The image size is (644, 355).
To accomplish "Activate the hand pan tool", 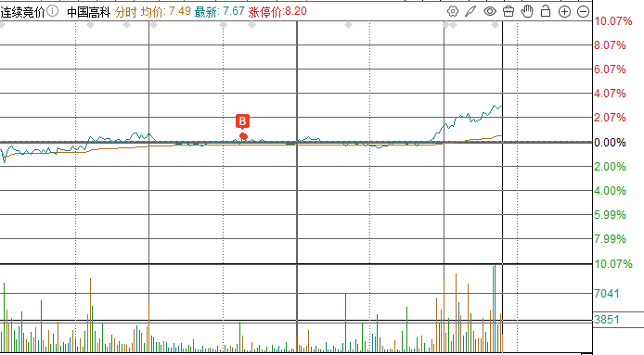I will (x=527, y=11).
